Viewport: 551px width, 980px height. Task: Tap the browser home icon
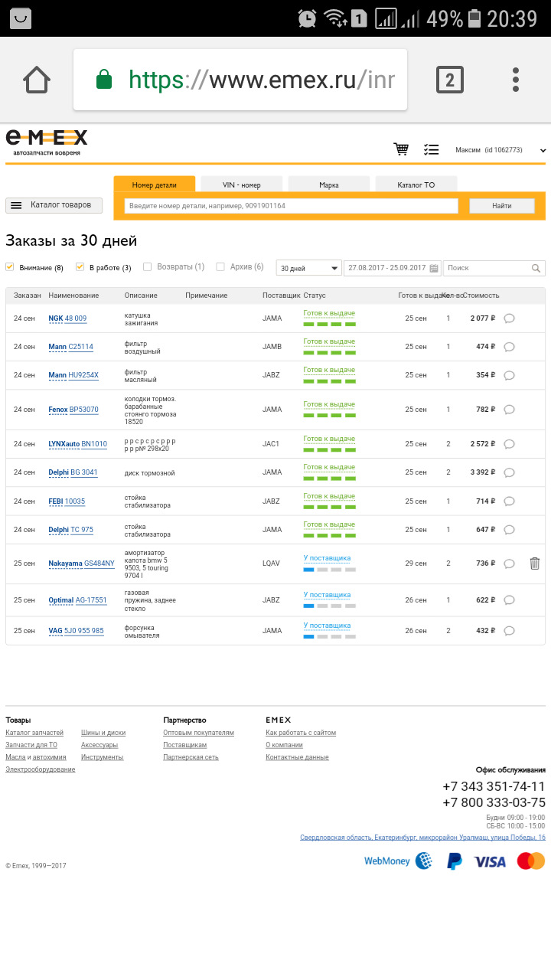pyautogui.click(x=37, y=80)
